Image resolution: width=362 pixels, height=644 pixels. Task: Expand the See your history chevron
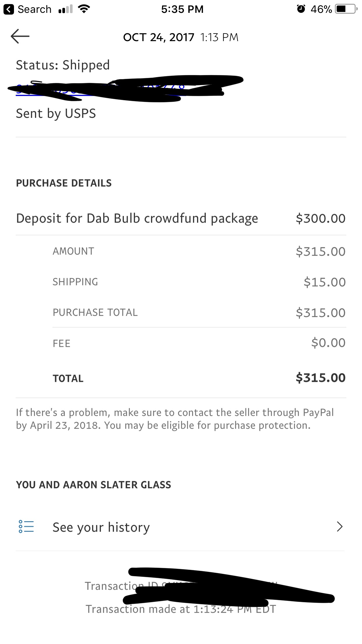pyautogui.click(x=339, y=527)
